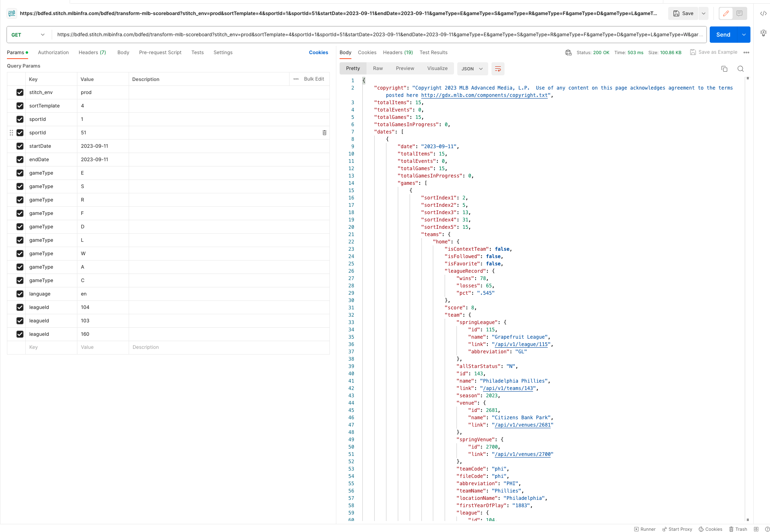Switch to response Headers (19) tab

coord(398,53)
